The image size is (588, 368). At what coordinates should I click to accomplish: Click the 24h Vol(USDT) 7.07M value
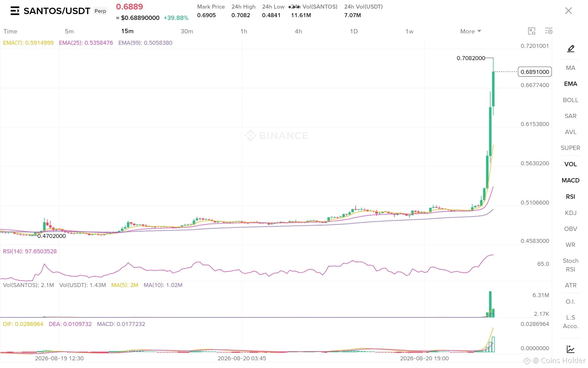[x=352, y=15]
